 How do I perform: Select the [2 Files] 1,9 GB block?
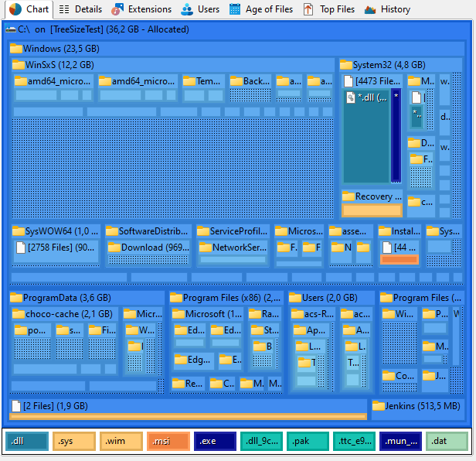click(54, 406)
